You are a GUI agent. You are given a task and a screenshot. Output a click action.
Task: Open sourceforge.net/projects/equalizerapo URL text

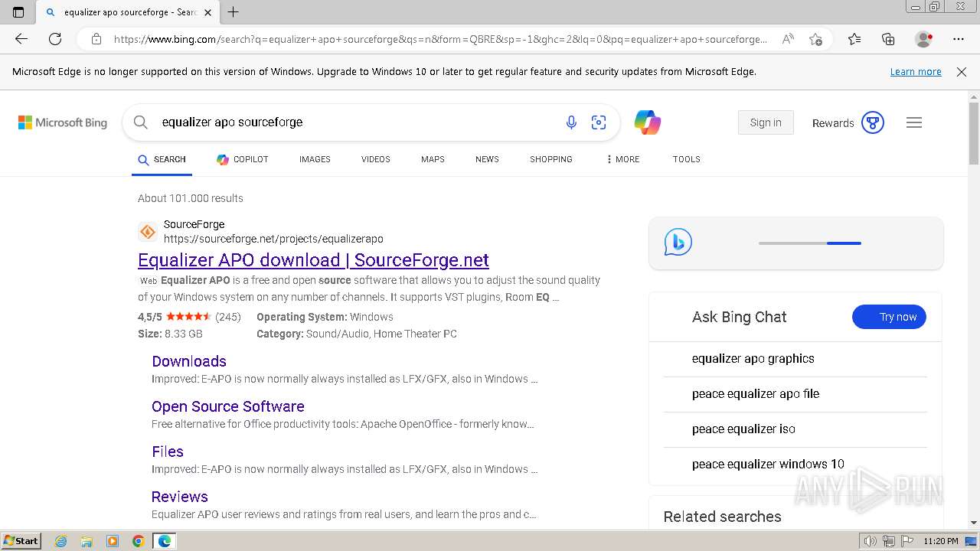(x=273, y=239)
